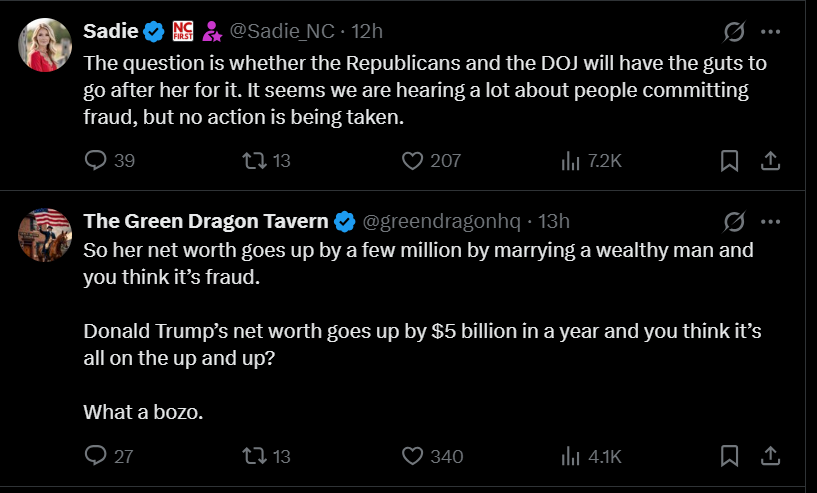Image resolution: width=817 pixels, height=493 pixels.
Task: Bookmark Sadie's post
Action: pos(730,160)
